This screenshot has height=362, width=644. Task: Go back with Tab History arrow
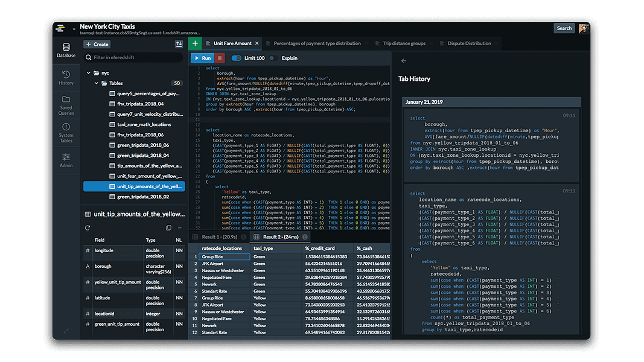(x=404, y=61)
